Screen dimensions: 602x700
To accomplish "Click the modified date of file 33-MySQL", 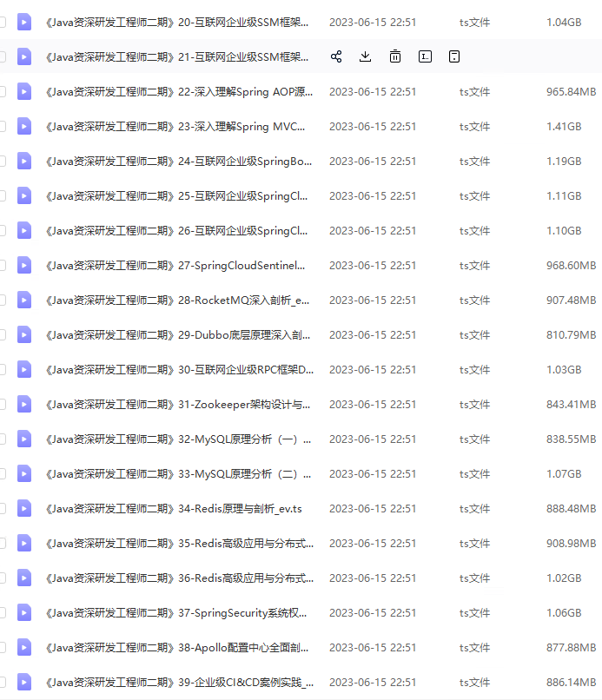I will coord(373,473).
